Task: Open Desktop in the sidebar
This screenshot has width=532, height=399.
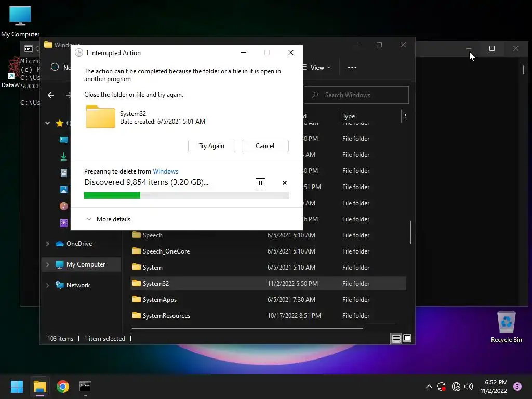Action: click(64, 139)
